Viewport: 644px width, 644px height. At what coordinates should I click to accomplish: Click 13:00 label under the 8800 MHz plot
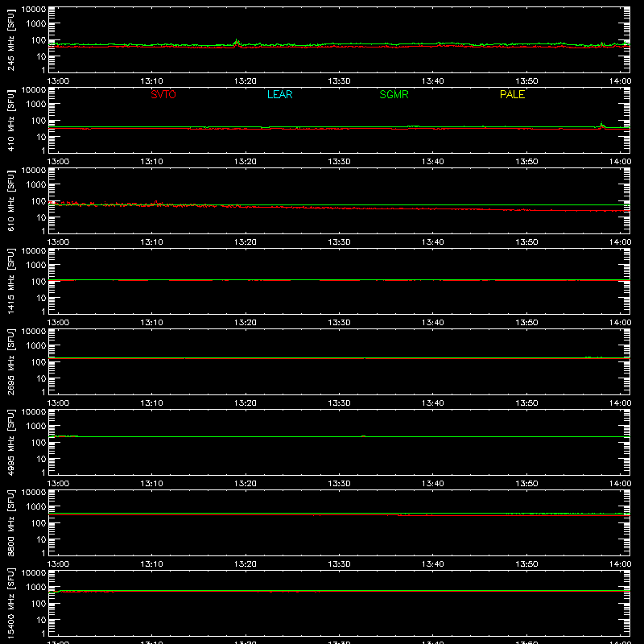coord(58,564)
